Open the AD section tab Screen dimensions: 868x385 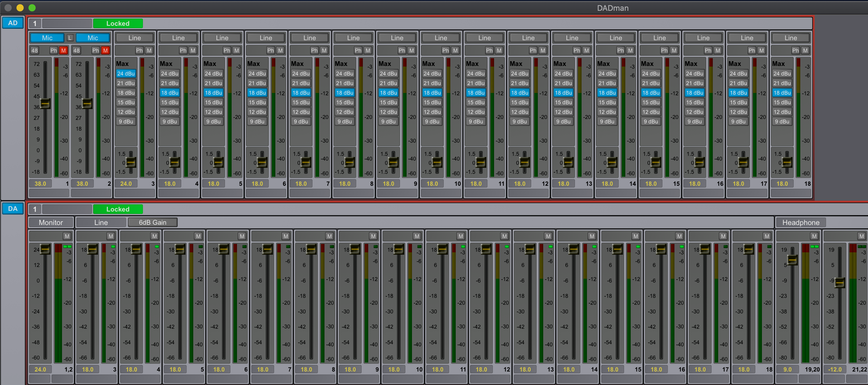point(13,23)
